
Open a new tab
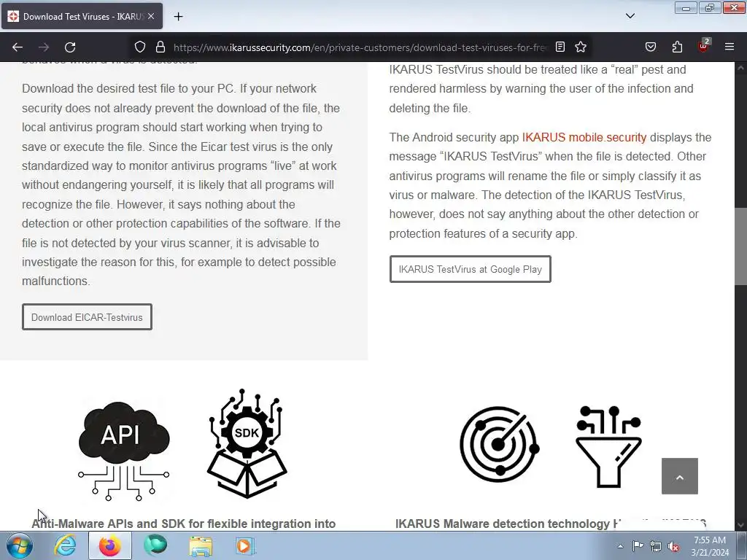click(x=178, y=17)
